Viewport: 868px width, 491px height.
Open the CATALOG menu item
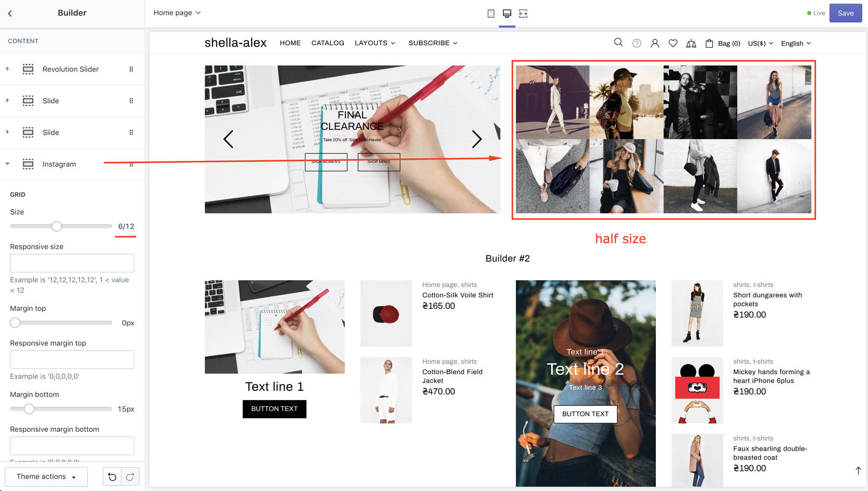327,43
